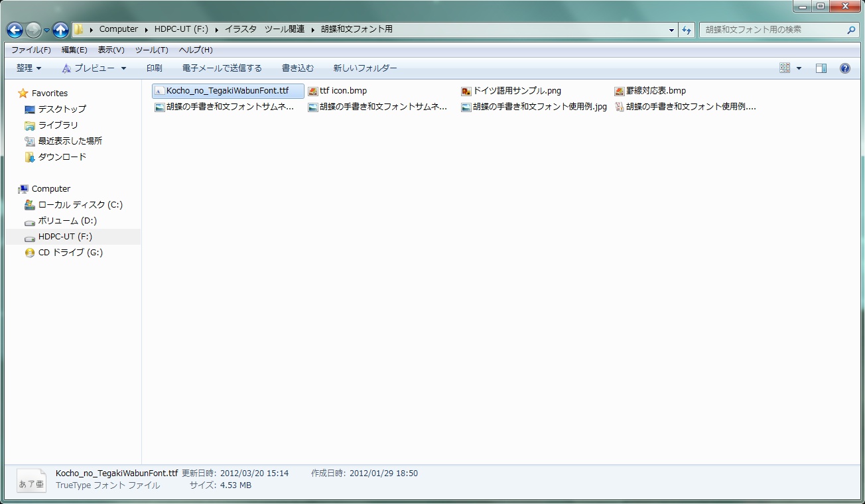This screenshot has height=504, width=865.
Task: Click the HDPC-UT (F:) drive icon in the sidebar
Action: click(x=30, y=237)
